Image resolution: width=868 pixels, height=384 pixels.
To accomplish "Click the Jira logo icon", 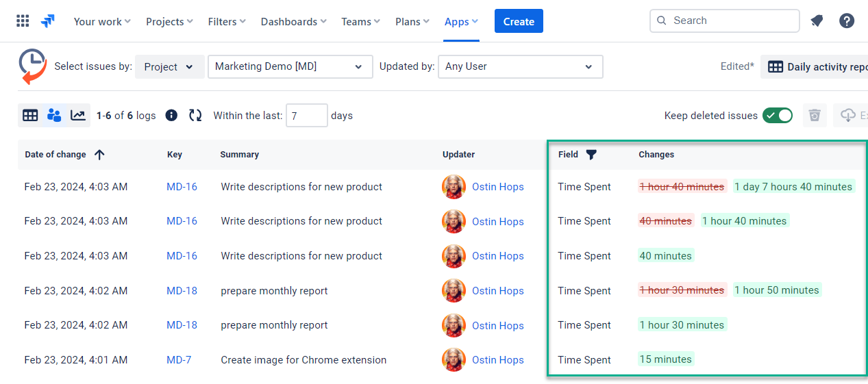I will pos(47,21).
